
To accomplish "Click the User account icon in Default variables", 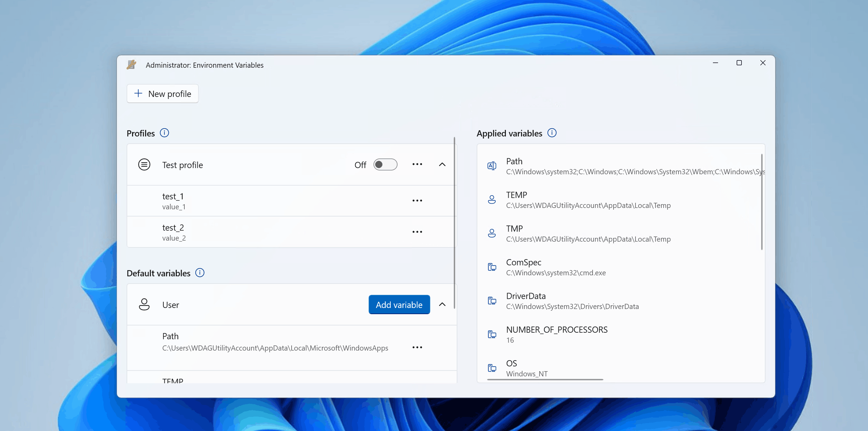I will click(x=144, y=304).
